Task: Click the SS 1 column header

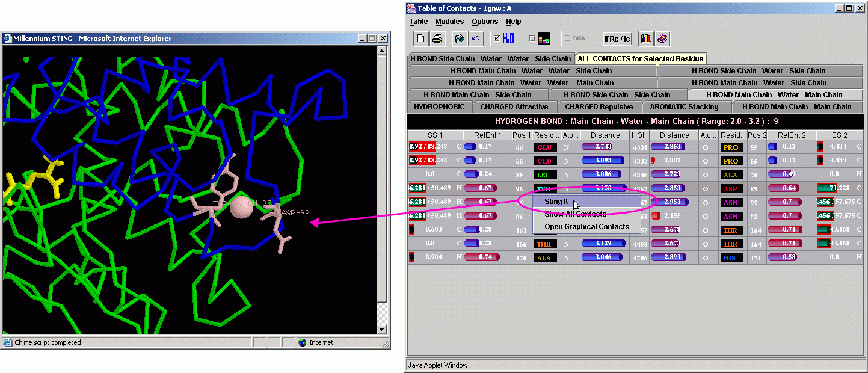Action: [435, 135]
